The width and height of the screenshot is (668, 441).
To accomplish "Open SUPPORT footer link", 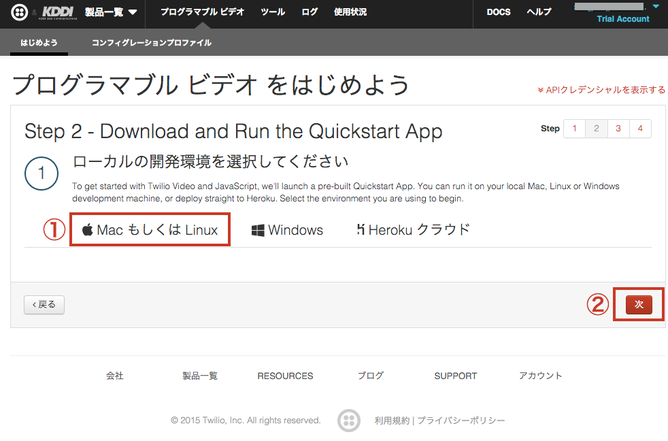I will (455, 376).
